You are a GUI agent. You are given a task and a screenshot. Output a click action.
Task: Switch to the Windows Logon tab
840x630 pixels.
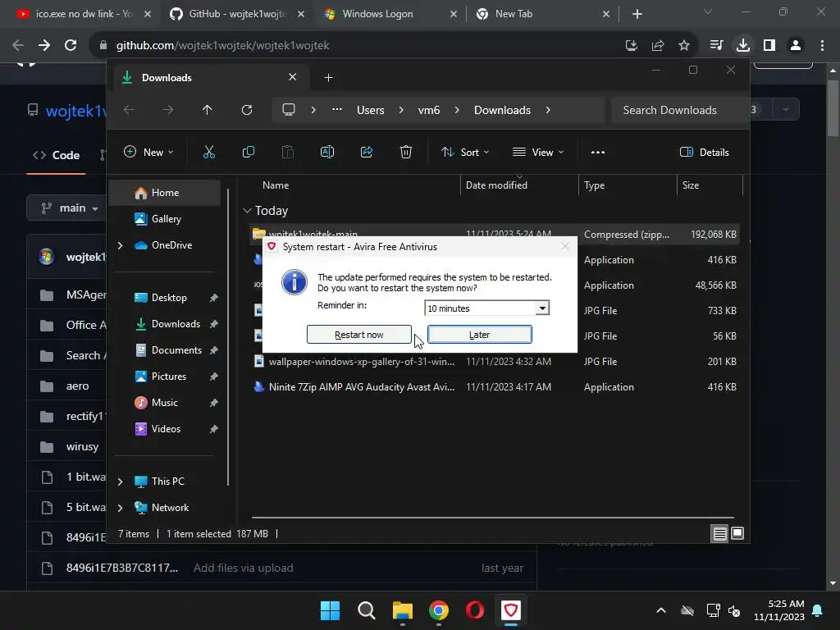point(390,14)
